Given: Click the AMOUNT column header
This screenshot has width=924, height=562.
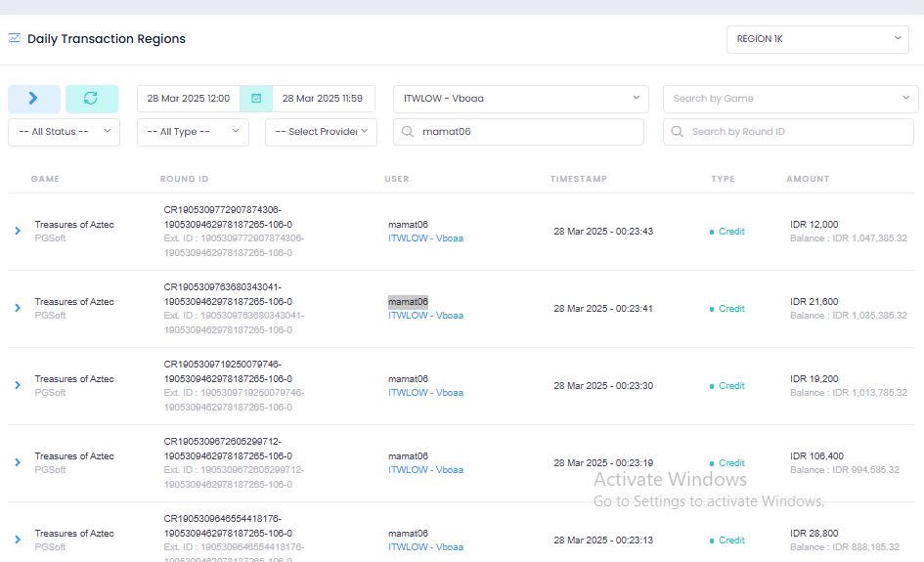Looking at the screenshot, I should [x=808, y=179].
